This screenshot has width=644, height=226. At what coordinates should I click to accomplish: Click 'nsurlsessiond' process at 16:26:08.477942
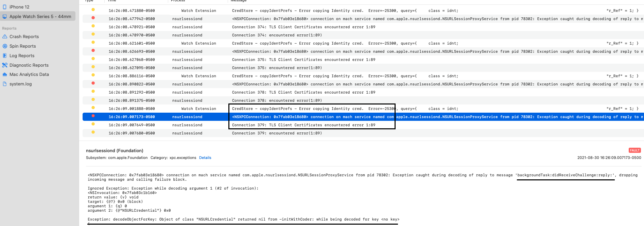click(187, 19)
